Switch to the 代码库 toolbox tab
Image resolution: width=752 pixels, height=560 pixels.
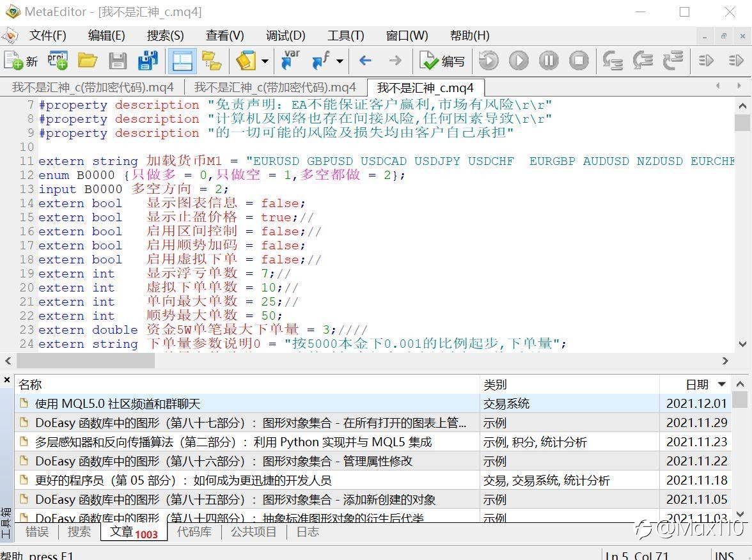[x=194, y=532]
